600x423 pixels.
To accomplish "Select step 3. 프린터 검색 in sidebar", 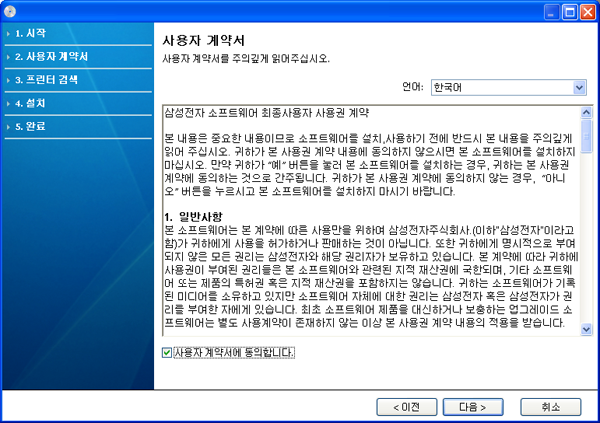I will point(47,80).
